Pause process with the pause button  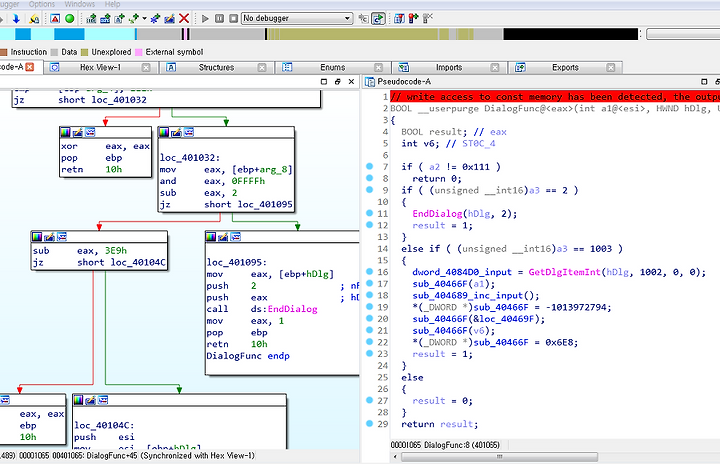pyautogui.click(x=219, y=18)
